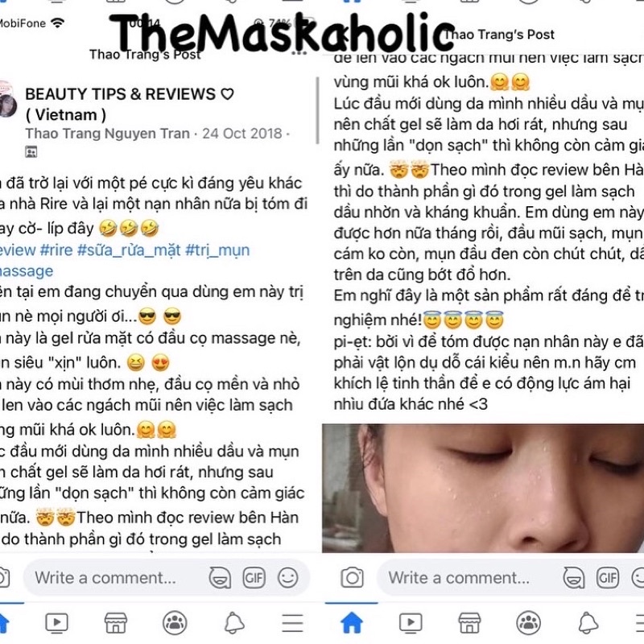This screenshot has height=644, width=644.
Task: View the face photo in the post
Action: [483, 489]
